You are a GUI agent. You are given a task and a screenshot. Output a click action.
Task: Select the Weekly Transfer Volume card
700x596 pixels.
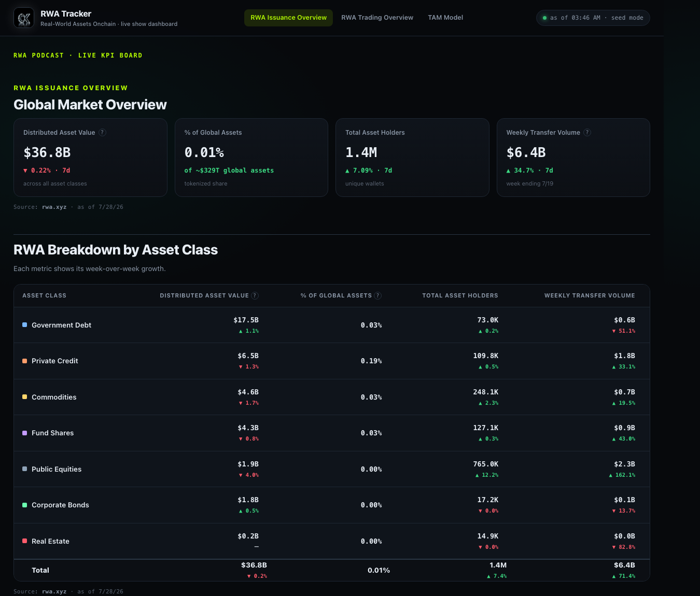[573, 158]
